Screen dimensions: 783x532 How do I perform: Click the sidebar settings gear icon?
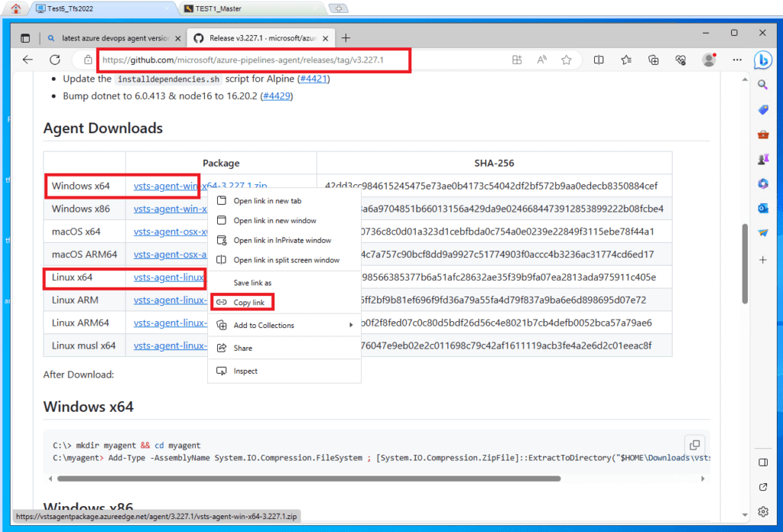coord(763,511)
